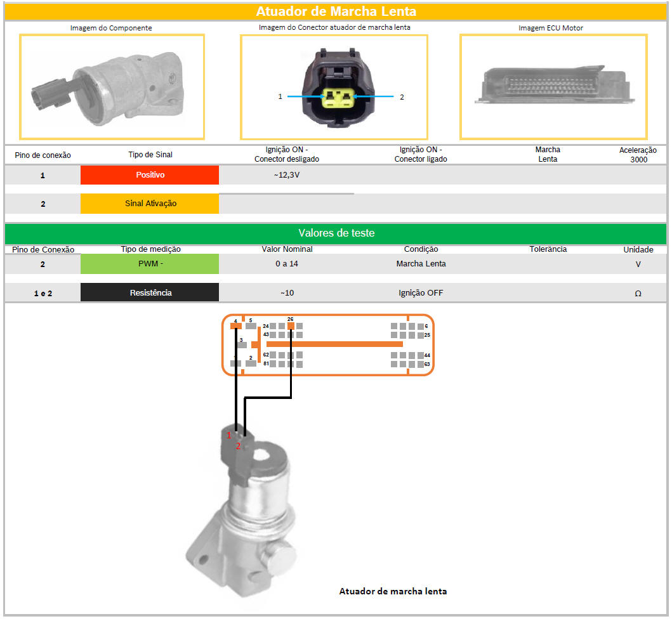Viewport: 672px width, 621px height.
Task: Click the '~12,3V' voltage value
Action: click(x=286, y=174)
